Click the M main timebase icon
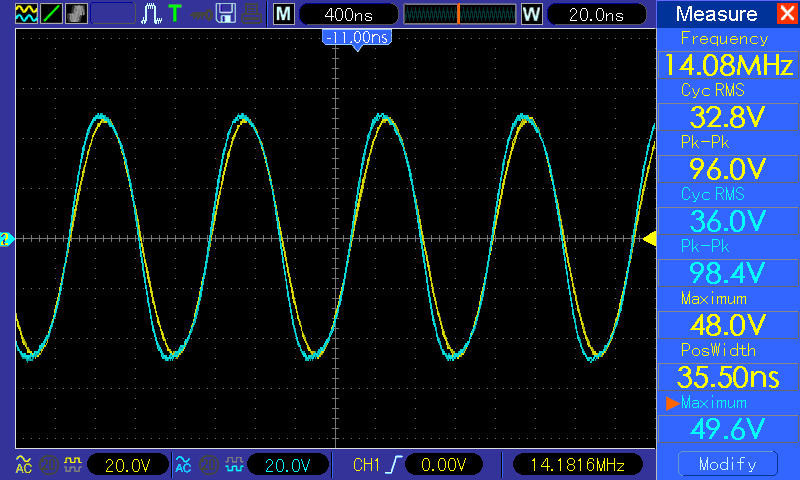This screenshot has height=480, width=800. coord(284,14)
